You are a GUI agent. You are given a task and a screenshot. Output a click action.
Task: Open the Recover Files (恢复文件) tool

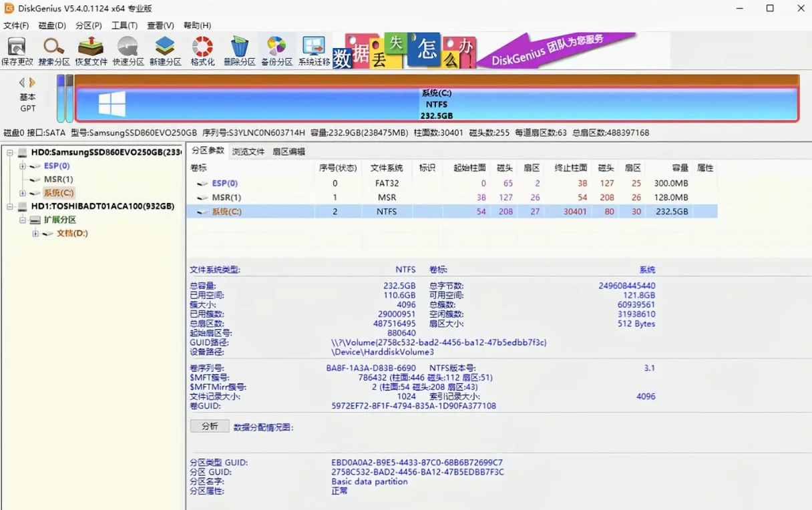pos(91,51)
